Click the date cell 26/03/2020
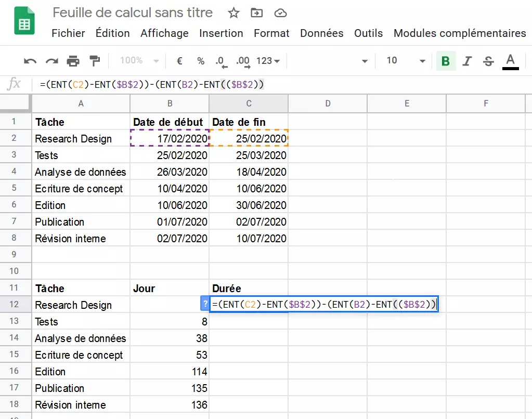This screenshot has width=532, height=419. click(170, 172)
